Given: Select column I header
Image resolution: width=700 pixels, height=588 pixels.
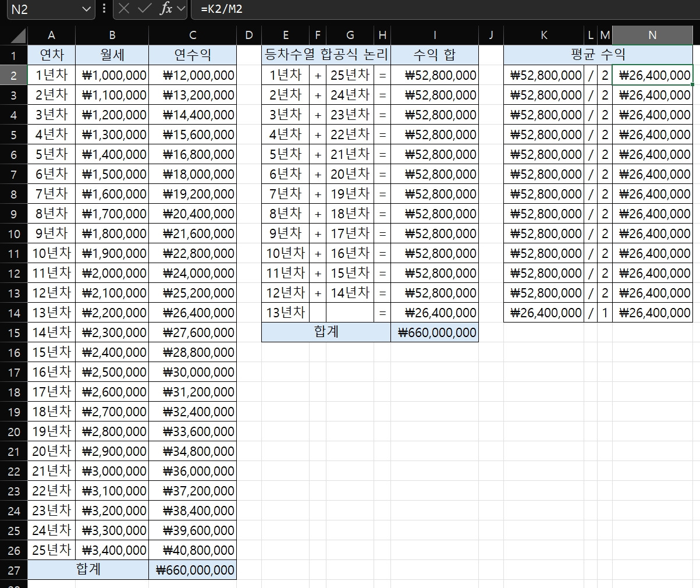Looking at the screenshot, I should (435, 36).
